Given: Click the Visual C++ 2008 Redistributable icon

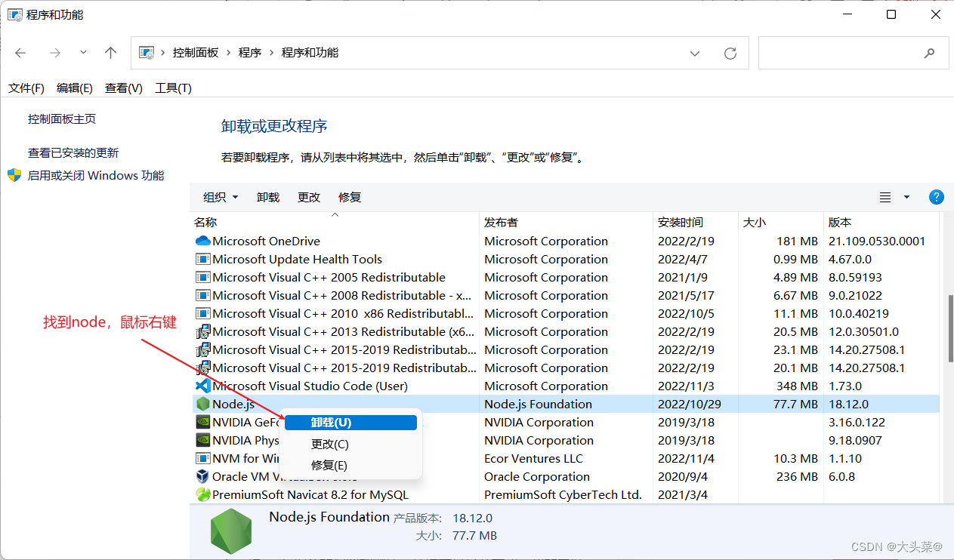Looking at the screenshot, I should click(x=202, y=296).
